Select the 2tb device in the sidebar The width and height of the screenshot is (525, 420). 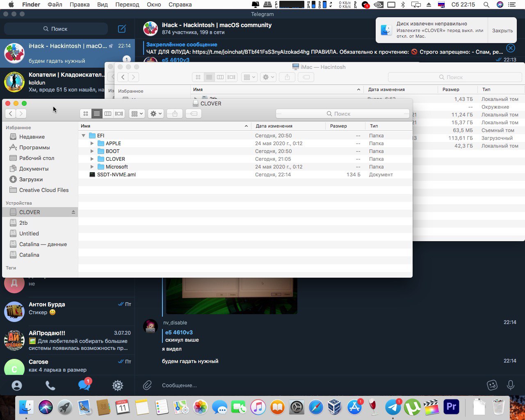40,223
